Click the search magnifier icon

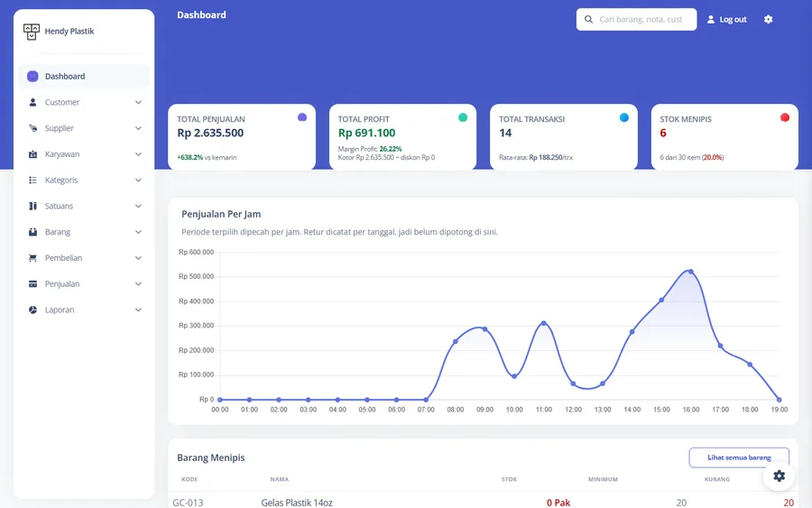click(588, 19)
